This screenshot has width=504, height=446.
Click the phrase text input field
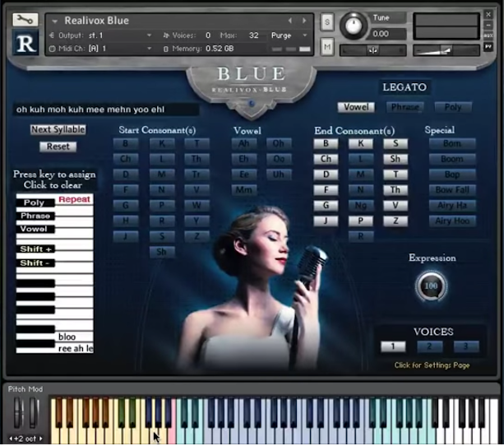coord(106,109)
